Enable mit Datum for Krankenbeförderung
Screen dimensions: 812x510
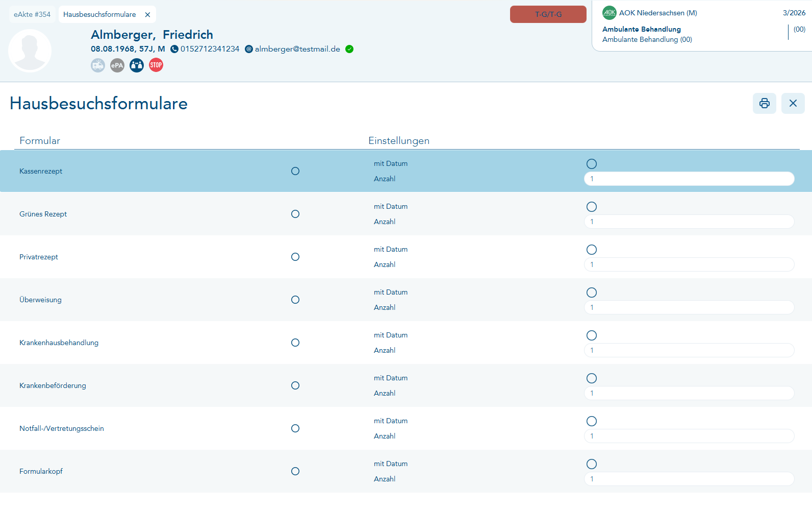pos(592,378)
